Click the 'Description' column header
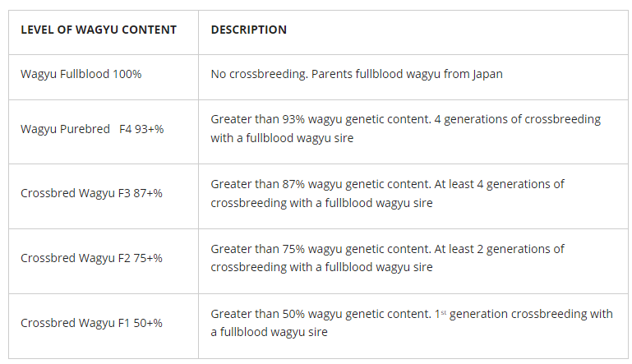 click(x=248, y=30)
